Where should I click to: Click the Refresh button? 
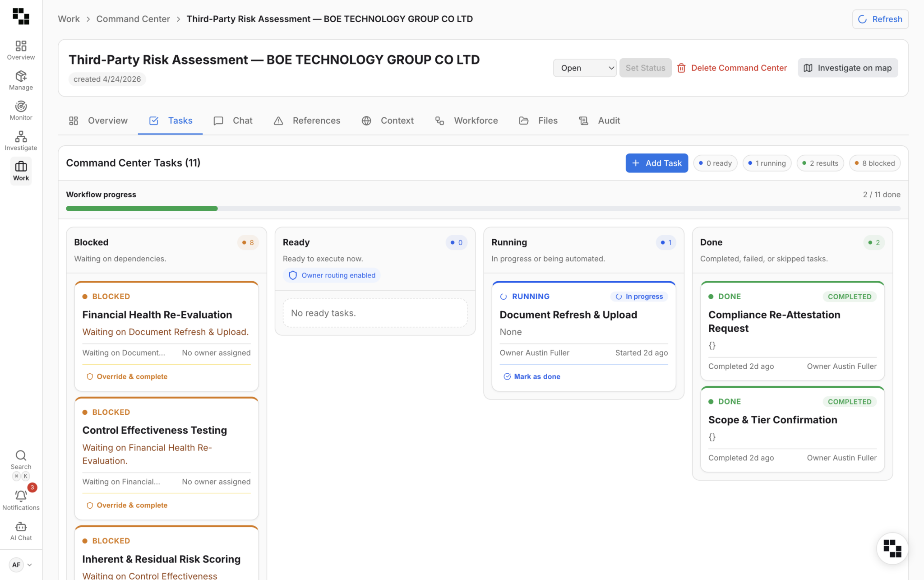click(880, 19)
